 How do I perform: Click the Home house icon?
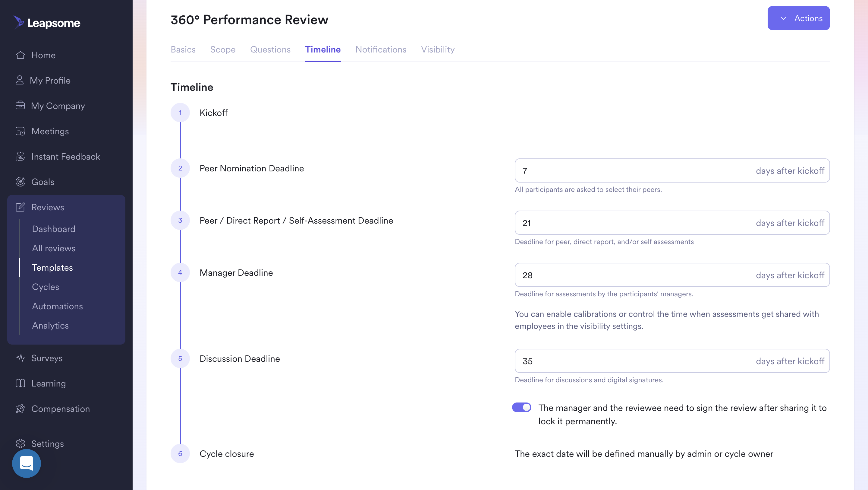click(x=20, y=55)
